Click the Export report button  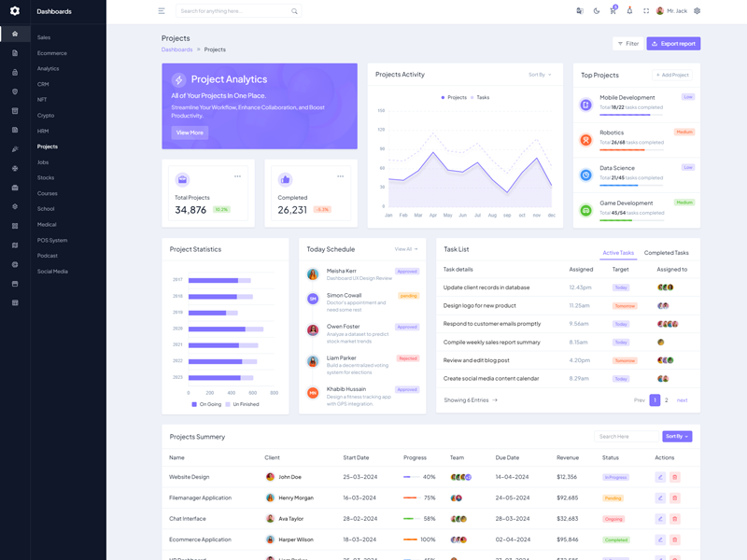coord(673,44)
